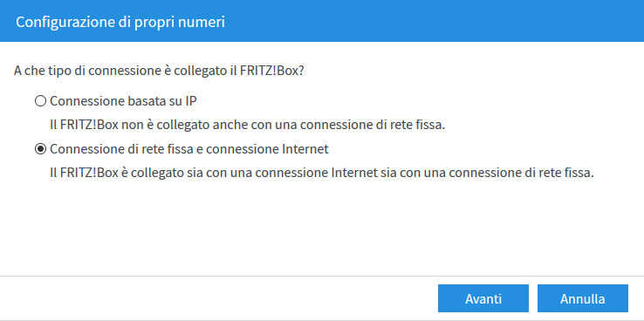Choose the rete fissa e Internet radio button
This screenshot has width=644, height=321.
(x=40, y=149)
